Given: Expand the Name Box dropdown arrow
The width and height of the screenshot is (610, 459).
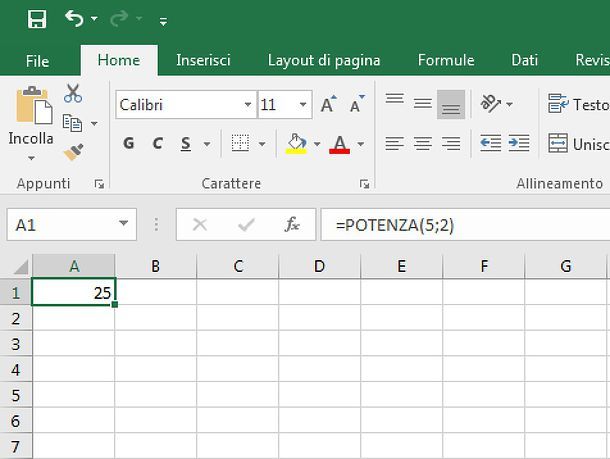Looking at the screenshot, I should (x=124, y=224).
